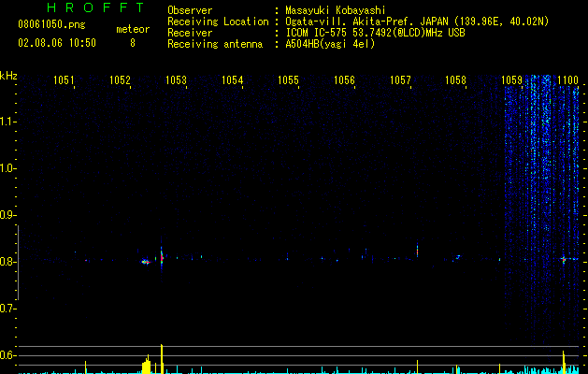Click the date 02.08.06 10:50
588x374 pixels.
[x=57, y=43]
